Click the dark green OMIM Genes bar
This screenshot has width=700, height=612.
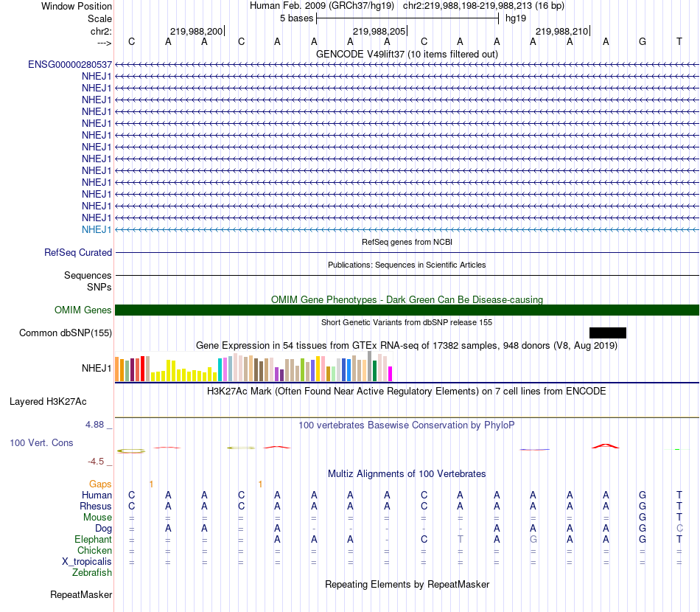tap(407, 310)
